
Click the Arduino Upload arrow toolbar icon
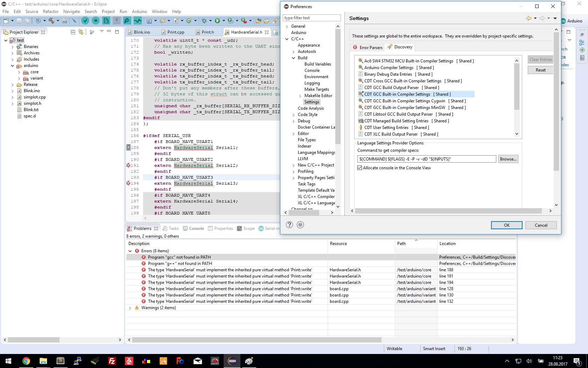pos(96,21)
